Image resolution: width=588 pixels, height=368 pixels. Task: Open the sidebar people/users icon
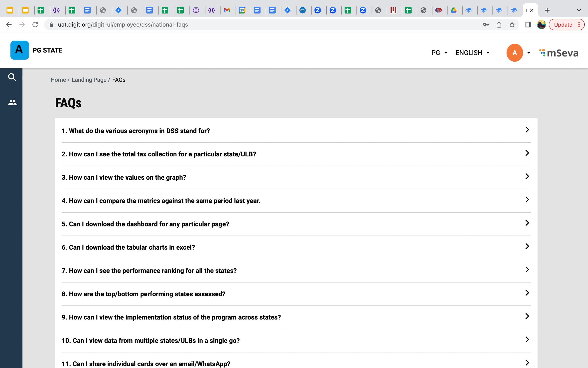12,102
